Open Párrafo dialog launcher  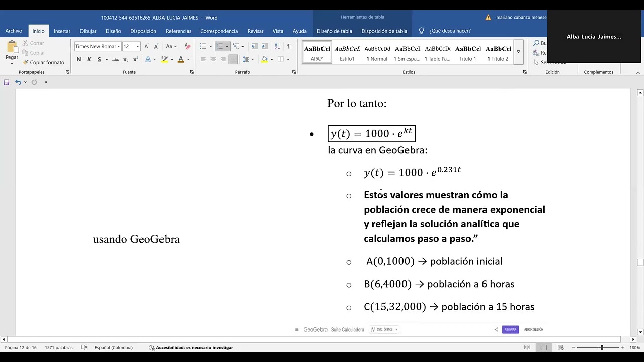coord(294,72)
